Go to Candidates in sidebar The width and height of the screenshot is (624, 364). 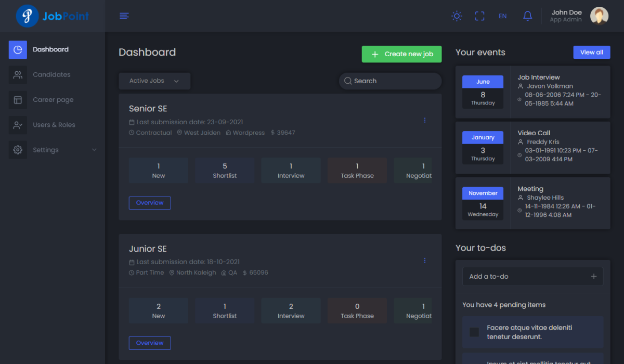coord(51,74)
